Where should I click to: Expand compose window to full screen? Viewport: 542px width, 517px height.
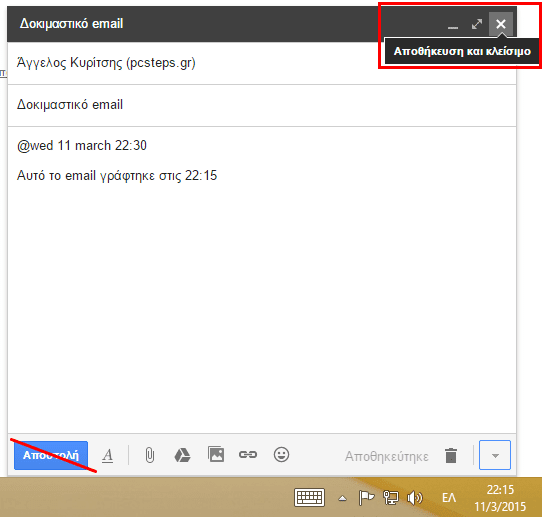(x=477, y=24)
